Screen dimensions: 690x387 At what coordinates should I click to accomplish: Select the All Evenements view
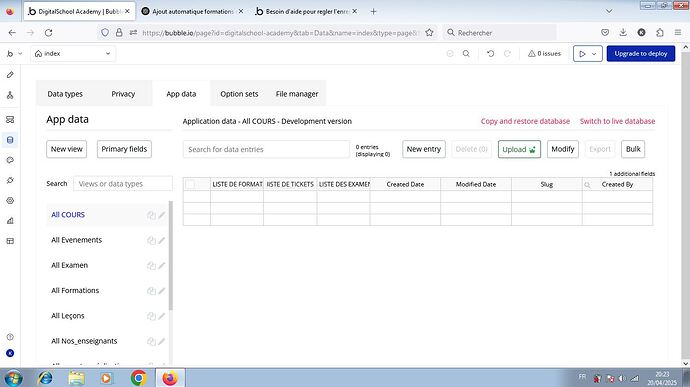[77, 240]
